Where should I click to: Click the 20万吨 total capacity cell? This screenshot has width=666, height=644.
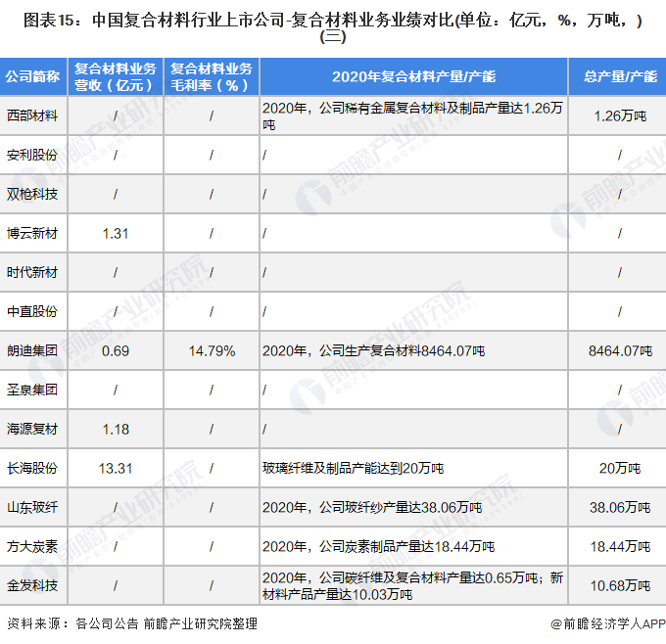(620, 468)
